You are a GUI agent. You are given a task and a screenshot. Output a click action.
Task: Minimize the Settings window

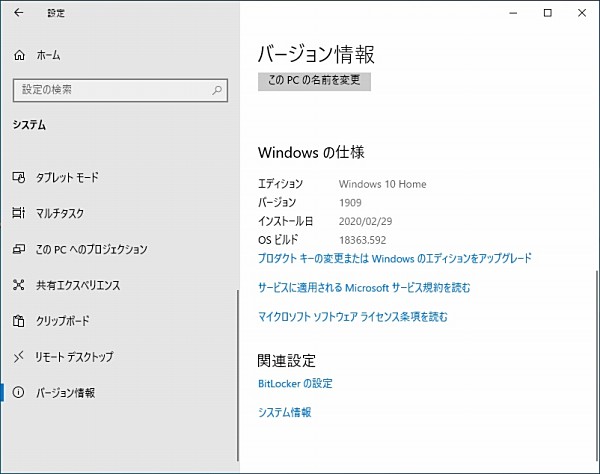[x=513, y=13]
